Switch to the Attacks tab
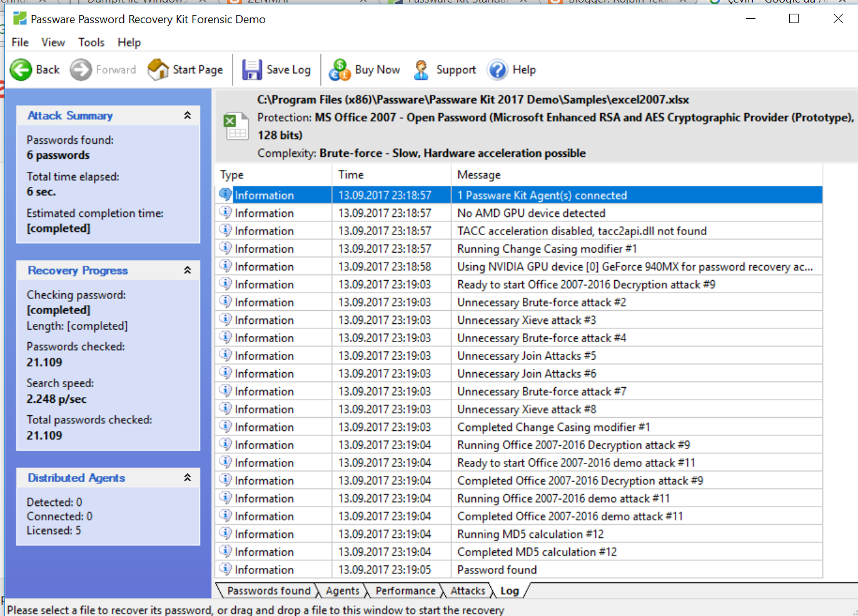Viewport: 858px width, 616px height. pos(468,590)
